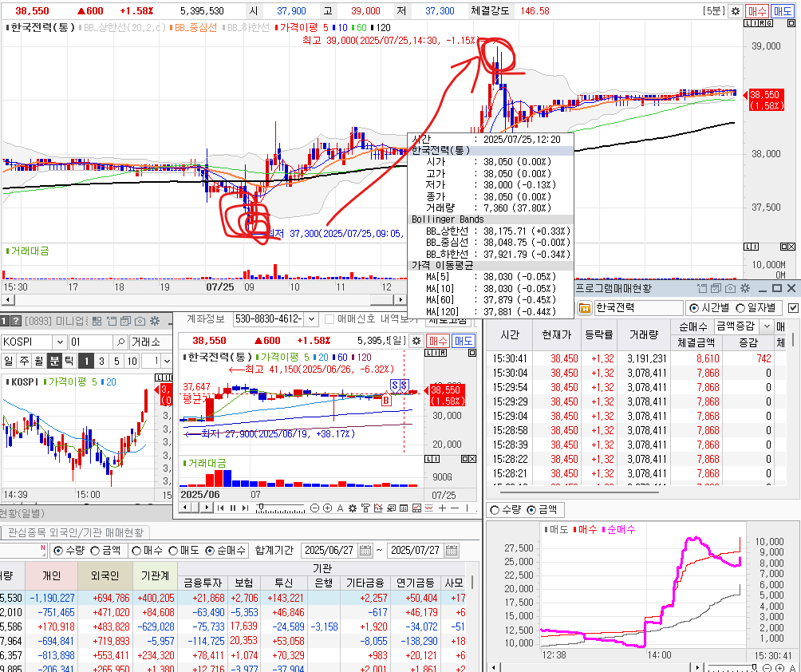Open 관심종목 외국인/기관 매매현황 tab
Viewport: 801px width, 672px height.
76,532
